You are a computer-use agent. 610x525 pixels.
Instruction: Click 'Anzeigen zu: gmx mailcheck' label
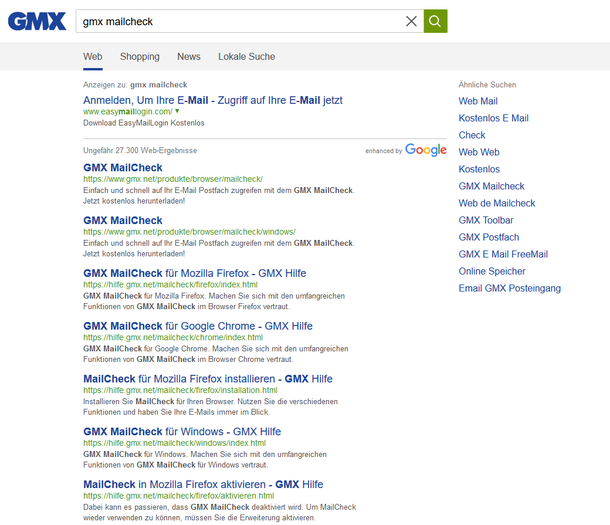point(135,85)
